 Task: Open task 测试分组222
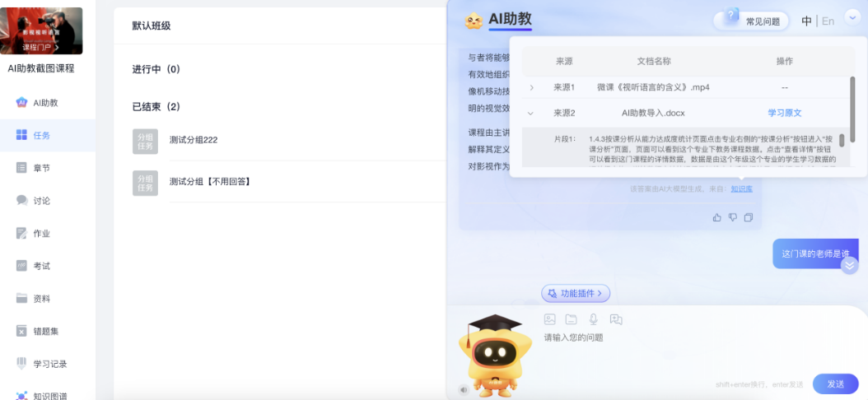[194, 140]
